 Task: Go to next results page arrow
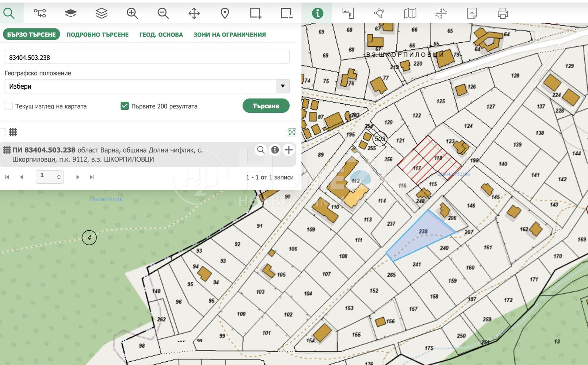click(x=78, y=177)
